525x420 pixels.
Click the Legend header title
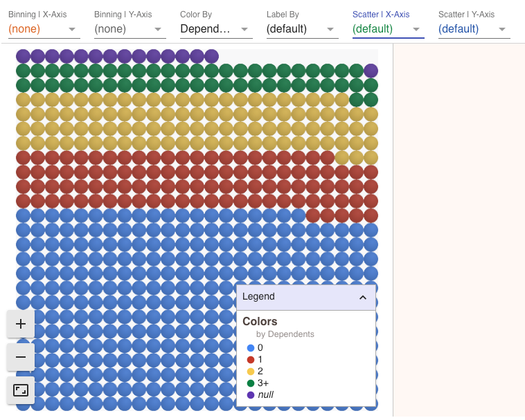[x=258, y=297]
